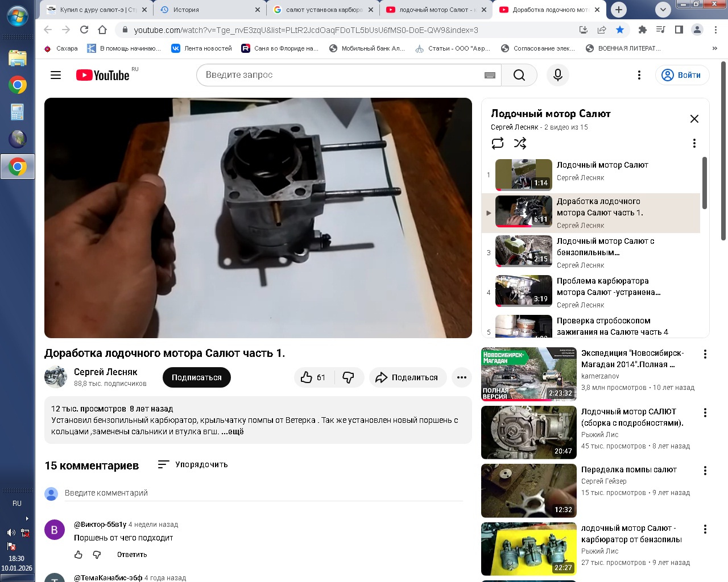Open more actions menu beside Поделиться
Screen dimensions: 728x582
pos(461,377)
